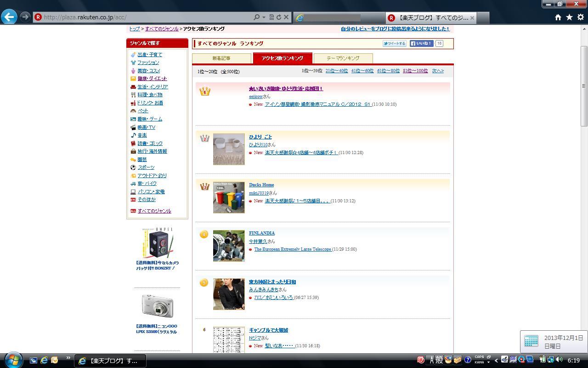Switch to the 新着記事 tab
This screenshot has height=368, width=588.
(x=221, y=58)
